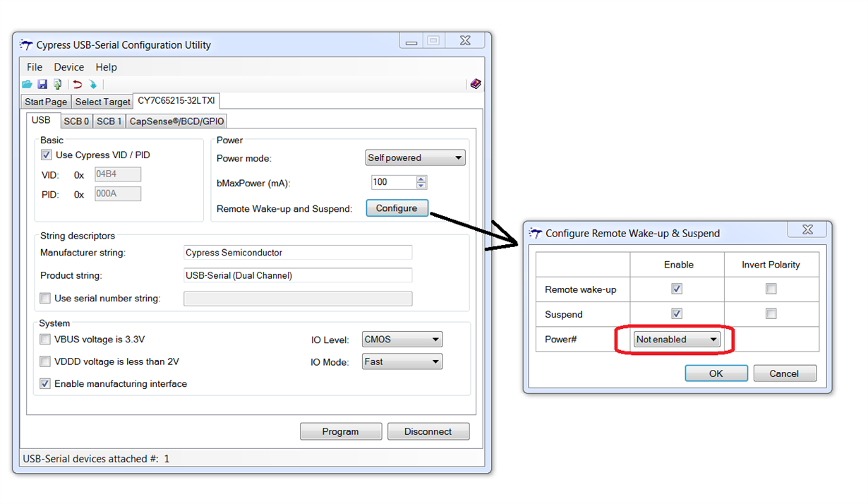Click Cancel in Configure Remote Wake-up dialog
The image size is (868, 504).
click(x=785, y=373)
